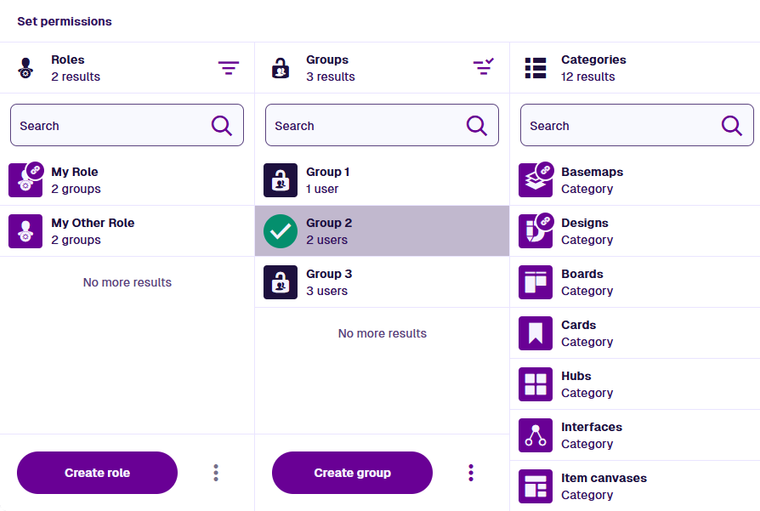The height and width of the screenshot is (511, 760).
Task: Focus the Roles search field
Action: [127, 125]
